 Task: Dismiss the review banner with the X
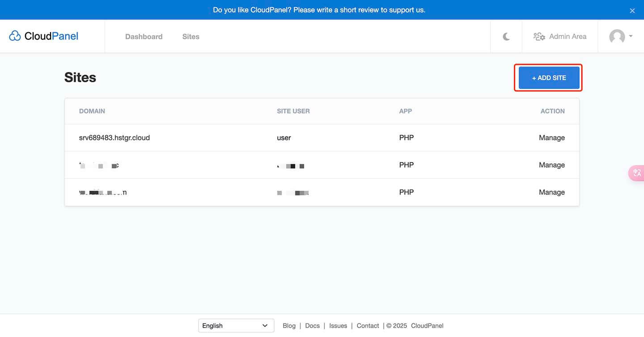[x=632, y=11]
